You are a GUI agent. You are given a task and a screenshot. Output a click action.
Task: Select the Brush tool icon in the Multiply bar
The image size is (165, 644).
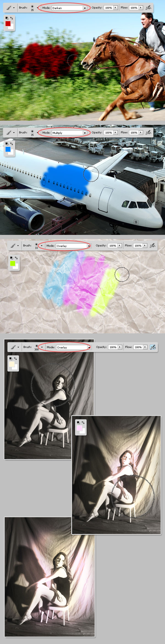pos(9,133)
